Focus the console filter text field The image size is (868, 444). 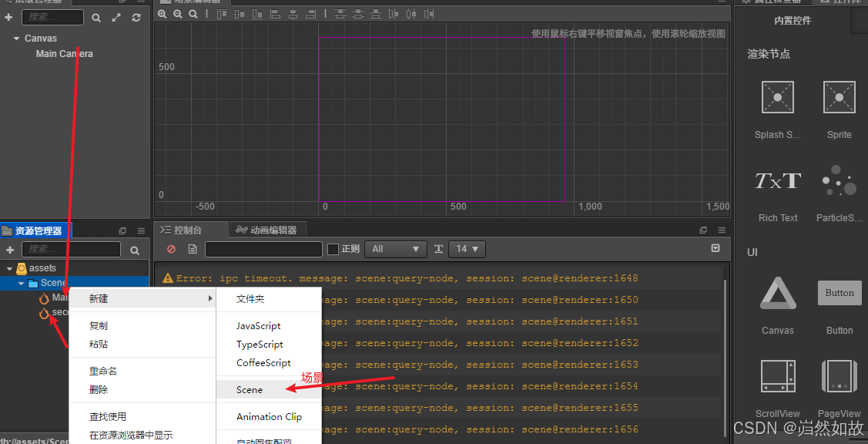pos(263,250)
